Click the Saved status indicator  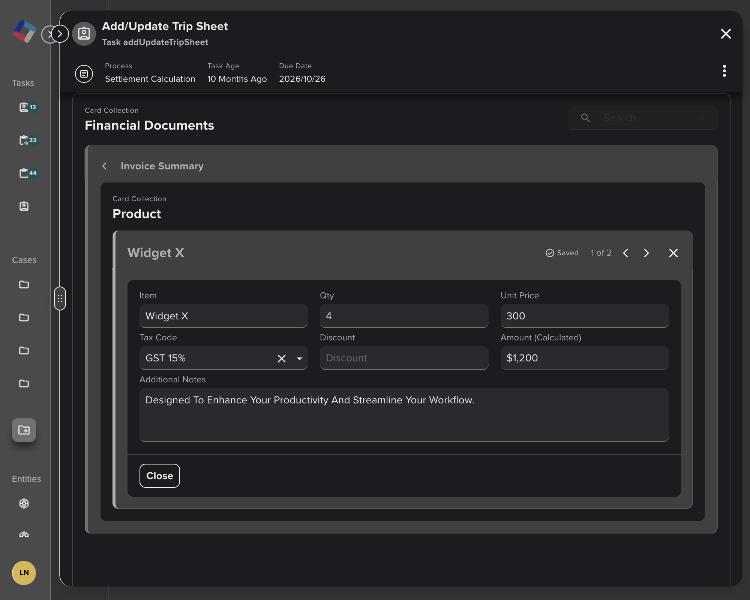tap(562, 253)
